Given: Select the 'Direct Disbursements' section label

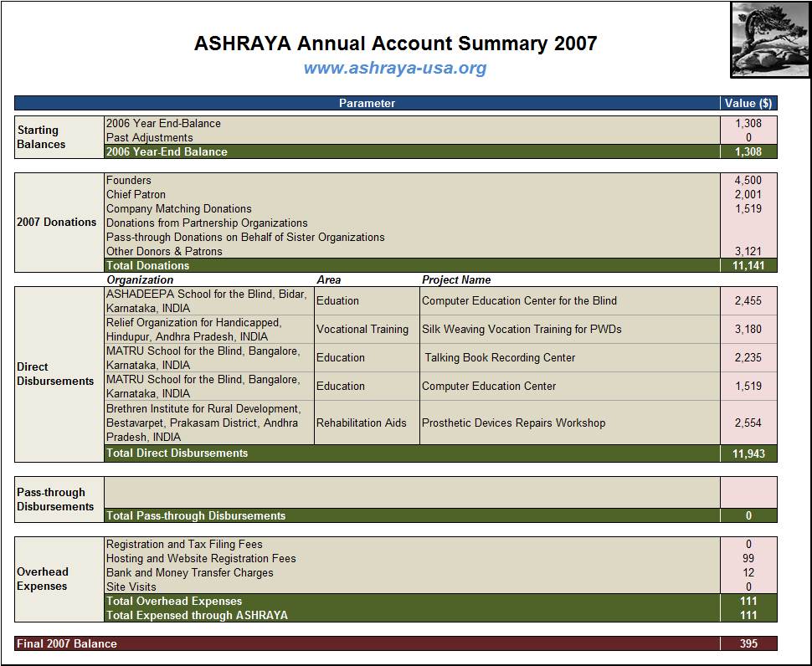Looking at the screenshot, I should (55, 374).
